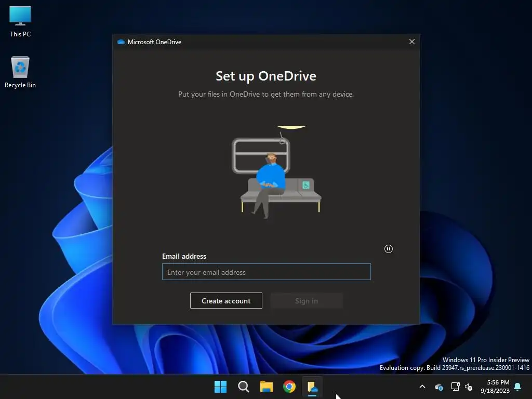Select the Recycle Bin desktop icon
The image size is (532, 399).
tap(20, 72)
